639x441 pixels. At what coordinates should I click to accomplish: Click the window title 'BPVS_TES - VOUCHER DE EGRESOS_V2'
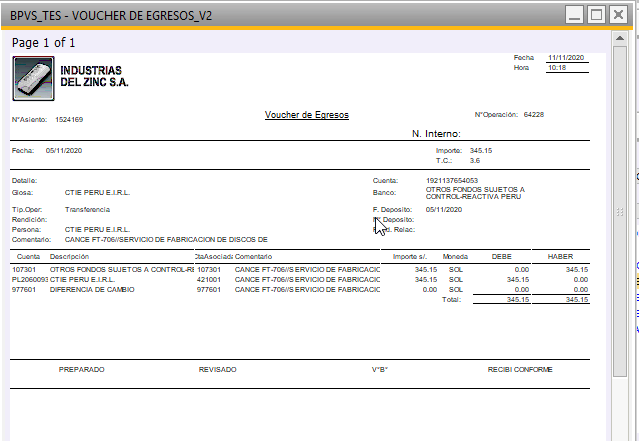(111, 15)
